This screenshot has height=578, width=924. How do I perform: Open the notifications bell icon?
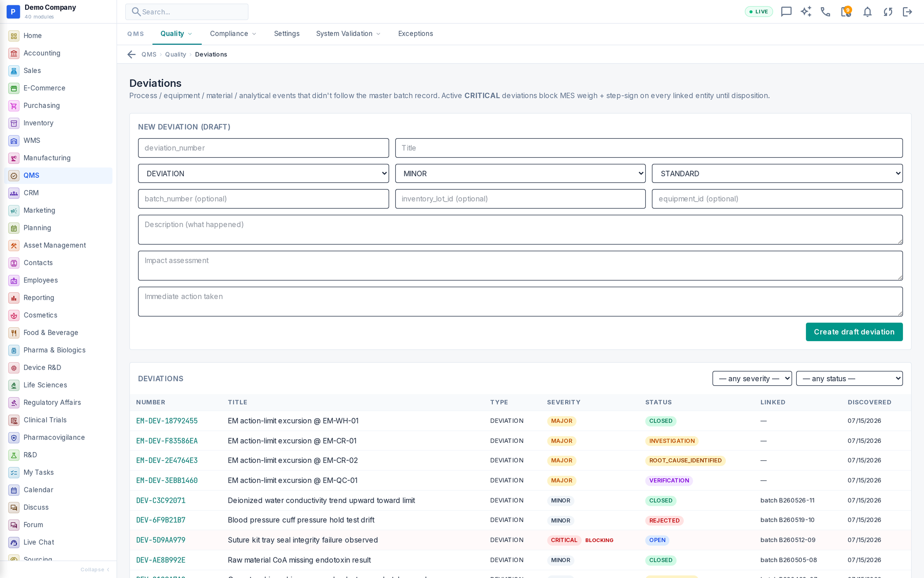click(x=867, y=12)
